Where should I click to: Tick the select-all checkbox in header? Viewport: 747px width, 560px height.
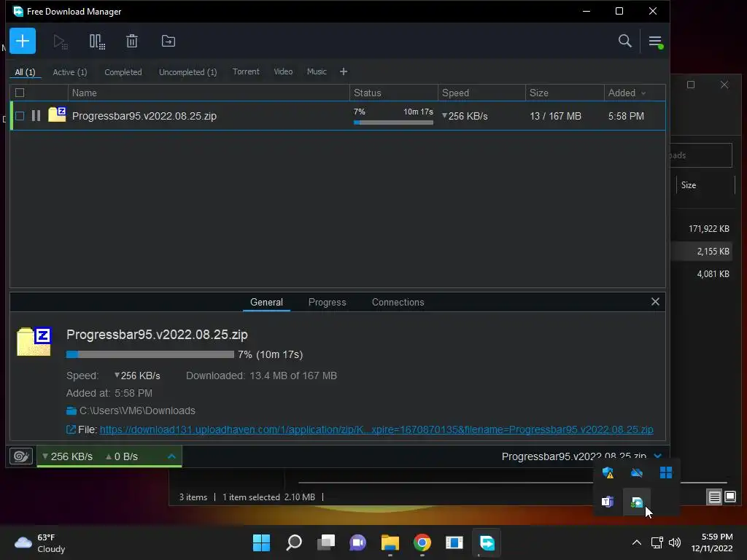[x=20, y=93]
